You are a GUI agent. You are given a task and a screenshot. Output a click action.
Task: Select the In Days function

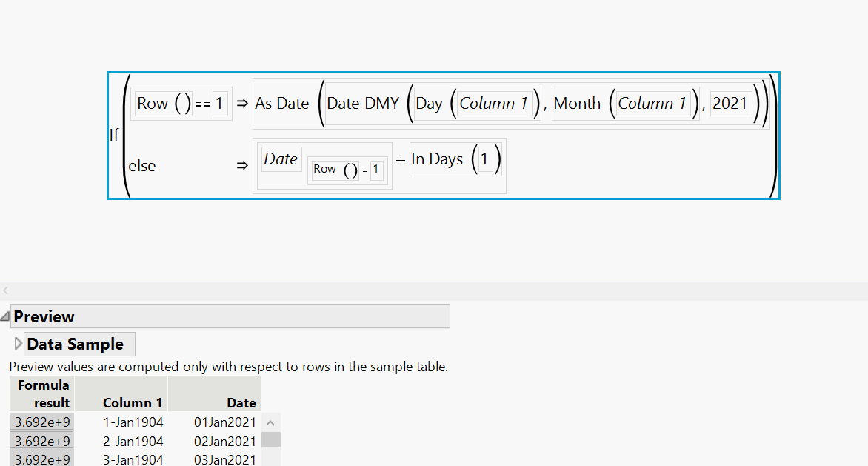tap(437, 159)
